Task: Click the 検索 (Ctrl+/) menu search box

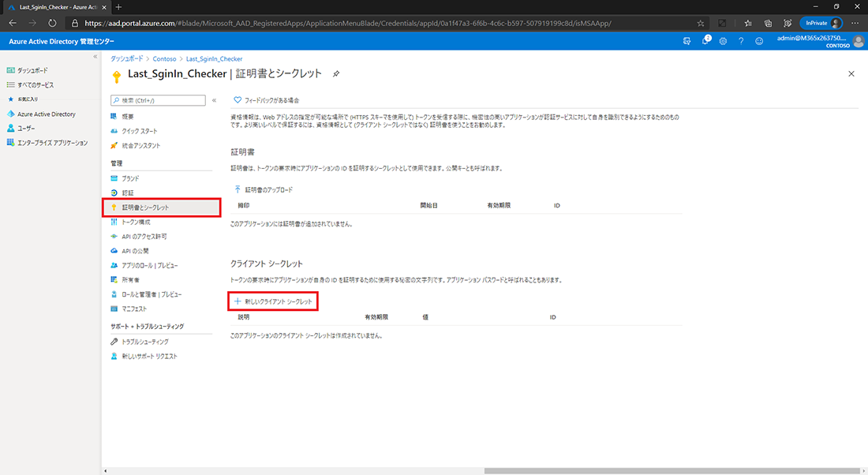Action: pos(158,100)
